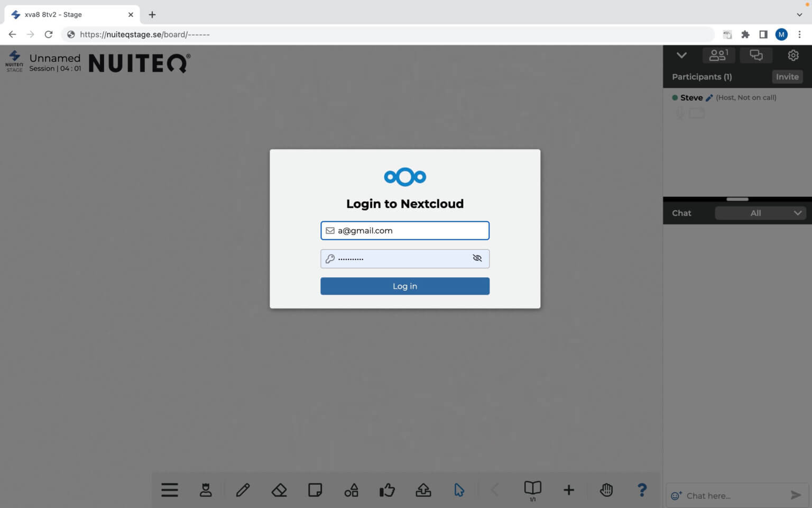
Task: Open the sticky note tool
Action: tap(315, 489)
